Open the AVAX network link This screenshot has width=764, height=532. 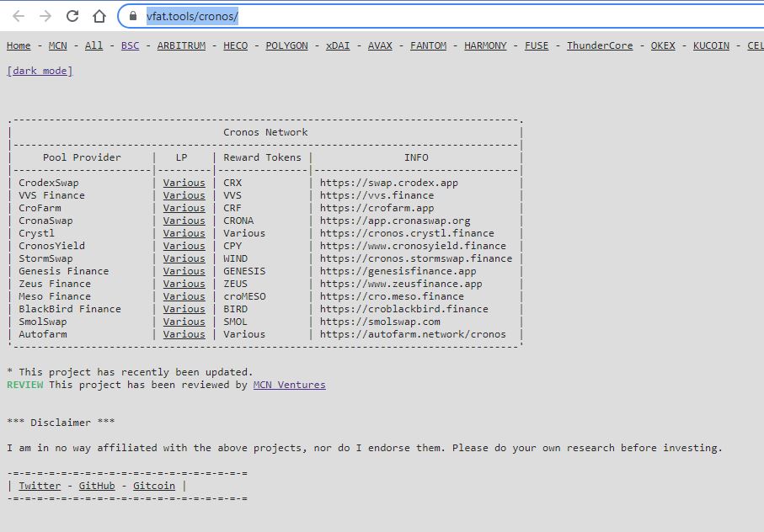click(380, 45)
